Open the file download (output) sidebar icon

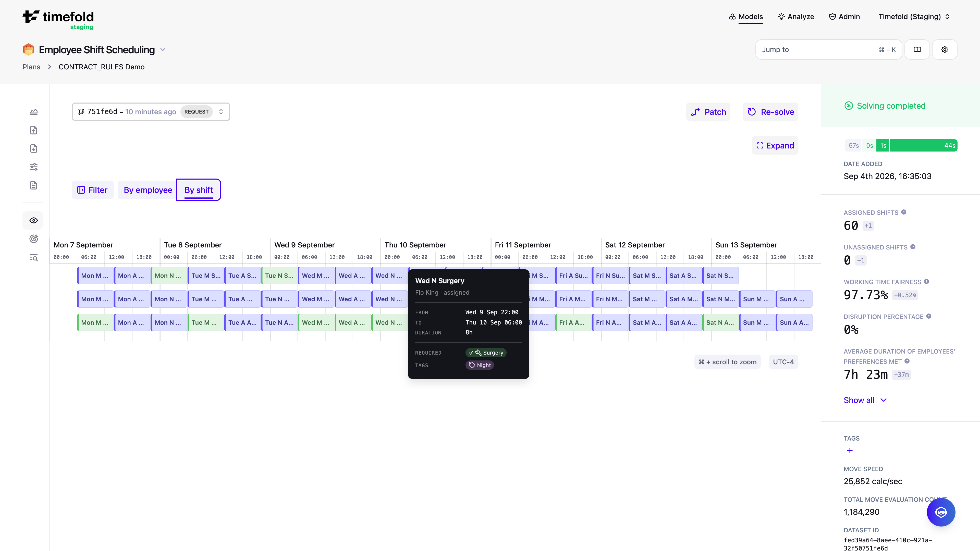tap(33, 148)
